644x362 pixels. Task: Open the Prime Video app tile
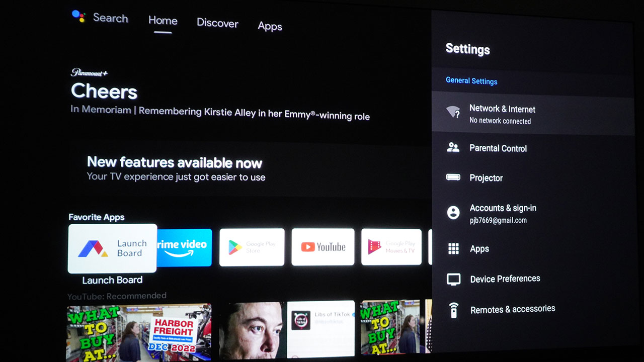[x=184, y=247]
